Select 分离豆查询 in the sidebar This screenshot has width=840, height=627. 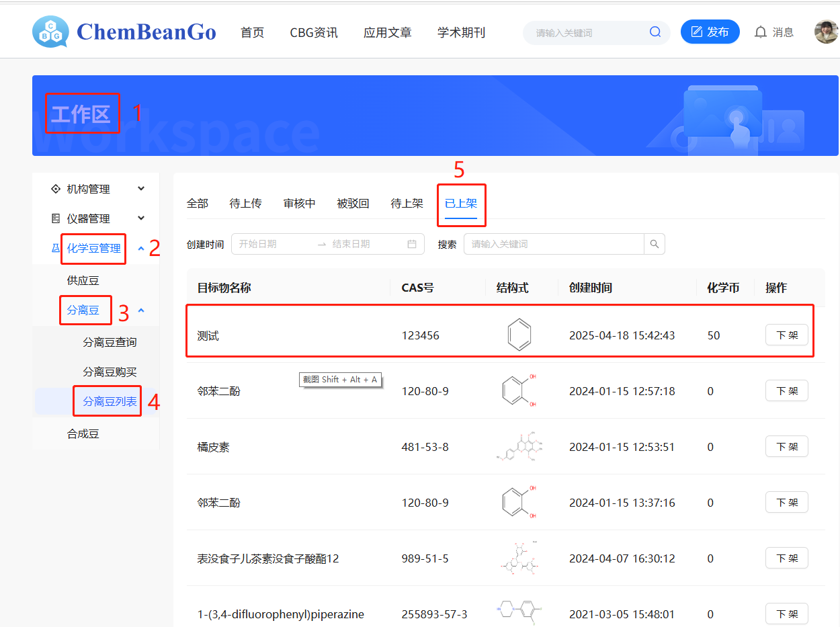pos(110,342)
